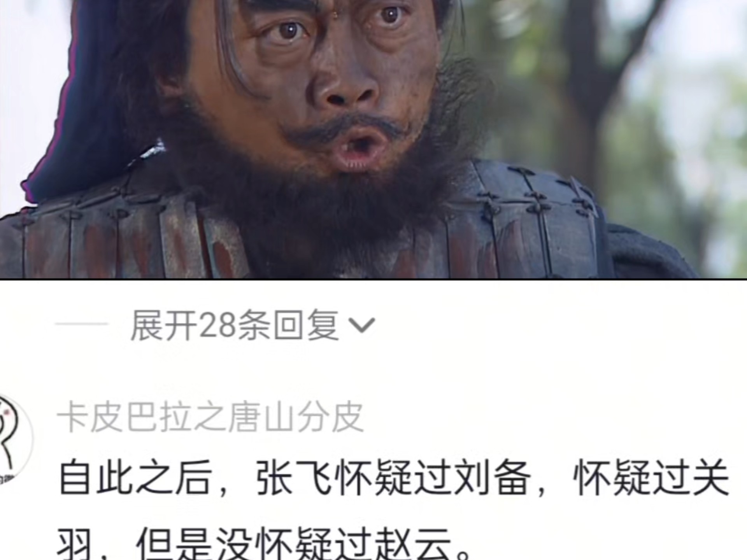Tap the dash line before 展开28条回复
Viewport: 747px width, 560px height.
pyautogui.click(x=82, y=324)
